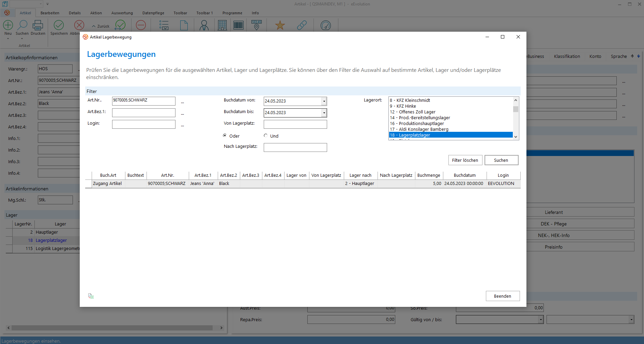644x344 pixels.
Task: Click the Speichern checkmark icon
Action: coord(59,25)
